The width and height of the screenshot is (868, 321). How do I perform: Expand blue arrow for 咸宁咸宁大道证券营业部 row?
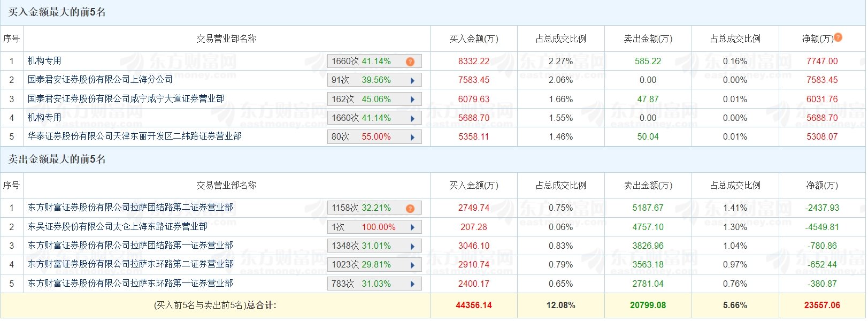(412, 100)
